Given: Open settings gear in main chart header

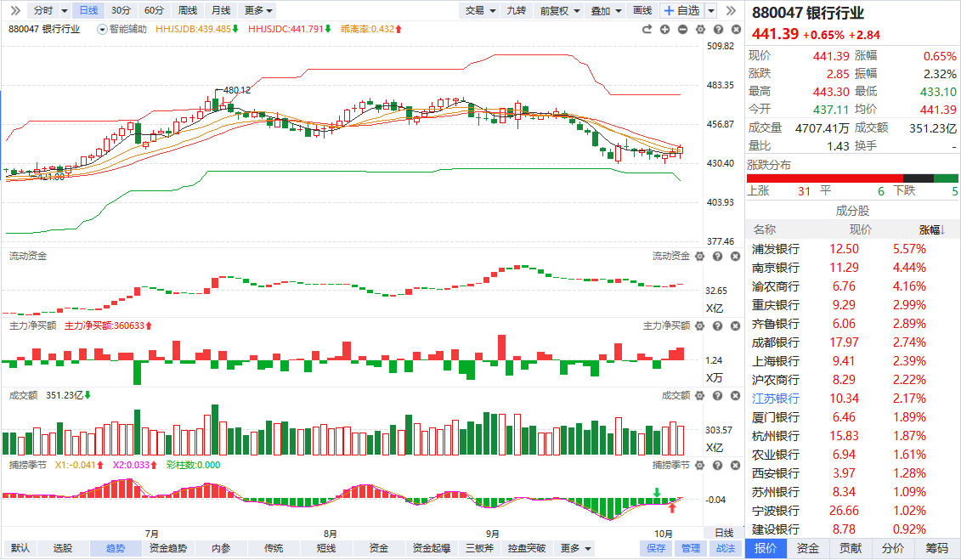Looking at the screenshot, I should point(699,29).
